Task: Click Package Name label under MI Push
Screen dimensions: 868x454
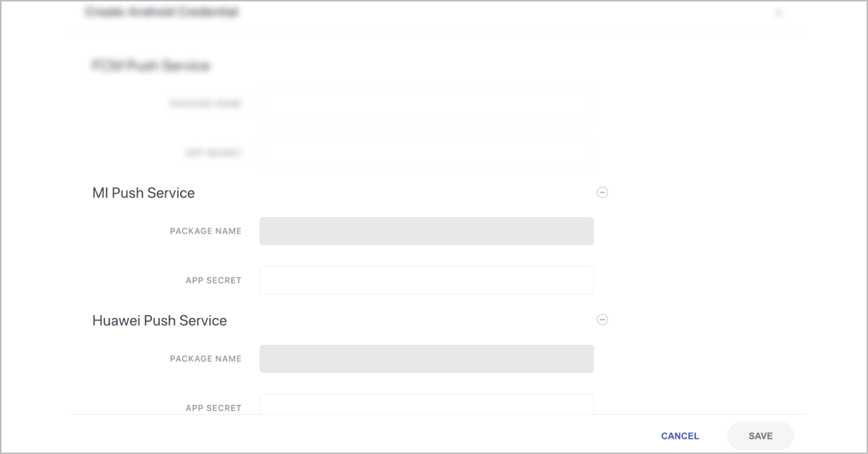Action: 205,231
